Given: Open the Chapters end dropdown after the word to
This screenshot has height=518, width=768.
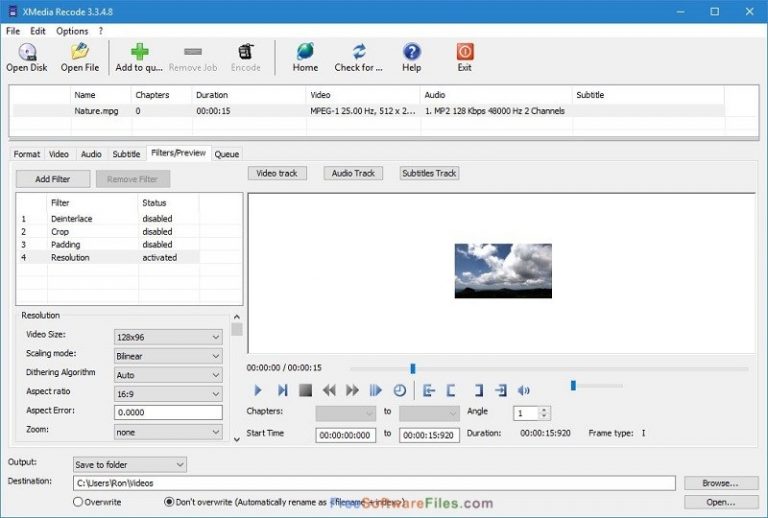Looking at the screenshot, I should (x=429, y=413).
